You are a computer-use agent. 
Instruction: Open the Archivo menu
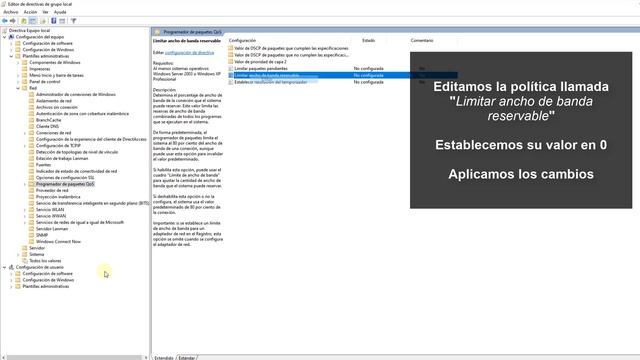click(x=11, y=12)
